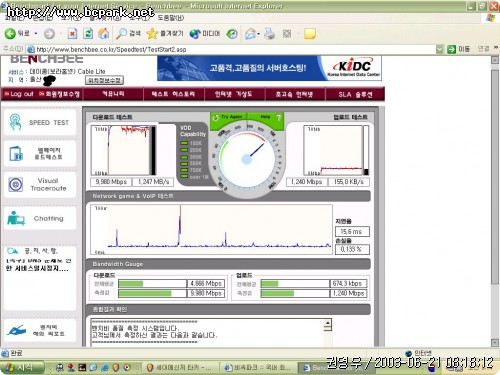
Task: Open the Search (검색) magnifier tool
Action: pos(128,33)
